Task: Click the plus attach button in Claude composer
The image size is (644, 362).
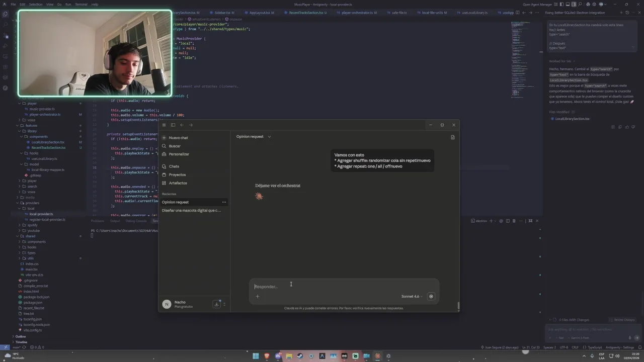Action: pos(257,296)
